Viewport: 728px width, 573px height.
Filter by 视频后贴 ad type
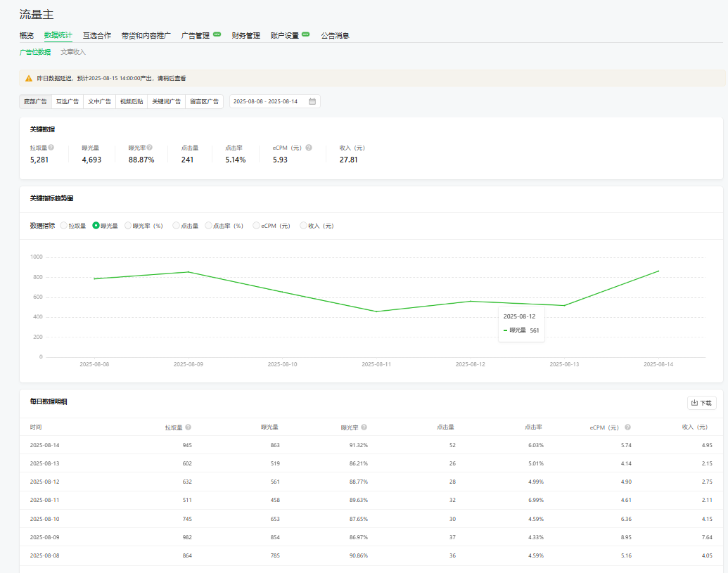click(x=132, y=102)
